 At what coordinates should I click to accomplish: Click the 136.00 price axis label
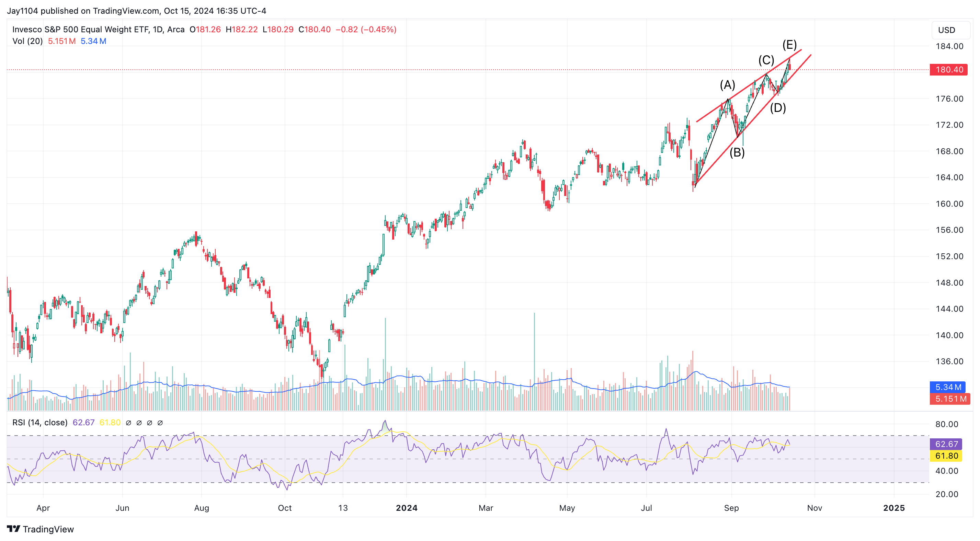tap(949, 361)
